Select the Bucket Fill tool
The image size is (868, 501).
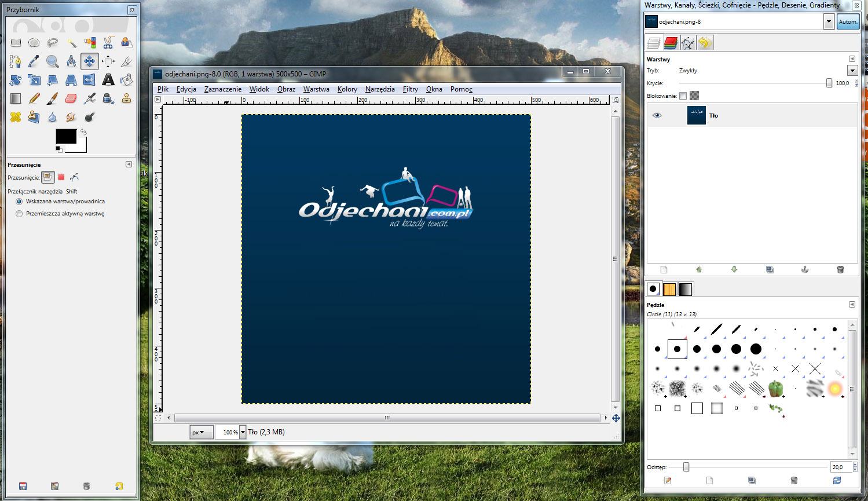point(126,79)
